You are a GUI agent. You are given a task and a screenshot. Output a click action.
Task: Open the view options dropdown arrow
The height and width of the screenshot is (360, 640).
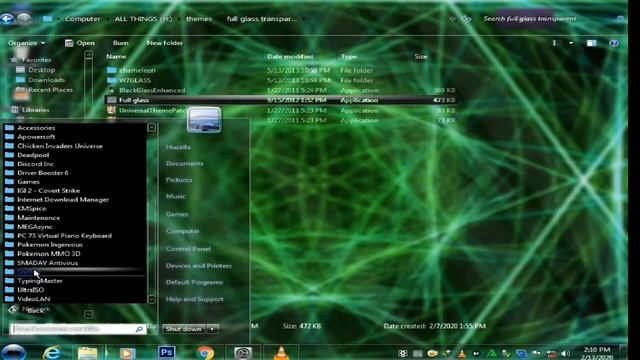(x=571, y=43)
